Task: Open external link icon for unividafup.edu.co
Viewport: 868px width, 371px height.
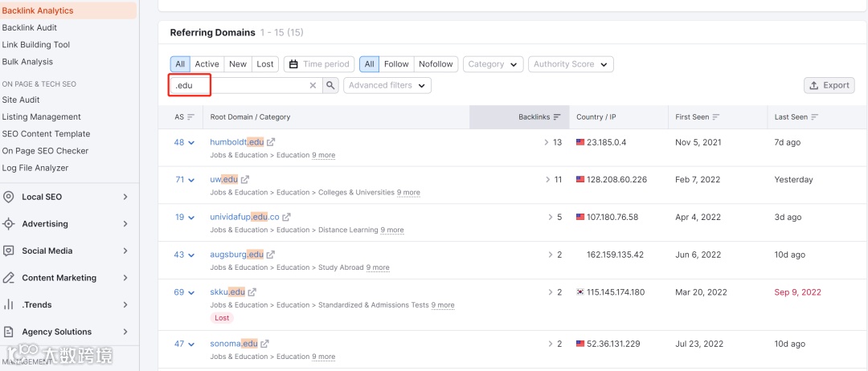Action: (x=286, y=217)
